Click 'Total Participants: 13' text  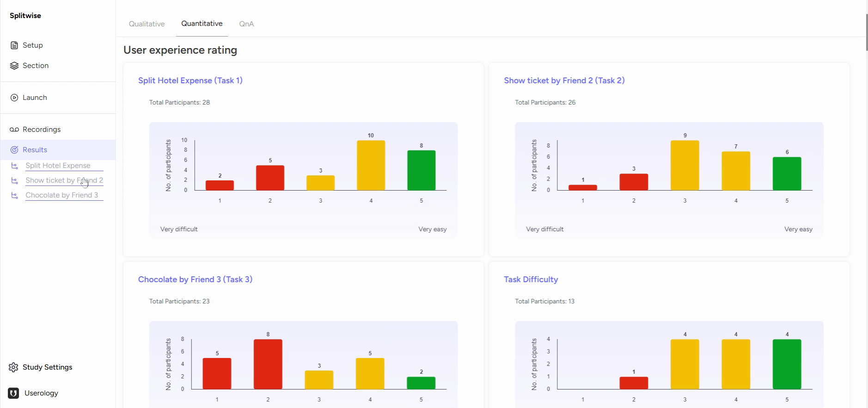click(544, 302)
